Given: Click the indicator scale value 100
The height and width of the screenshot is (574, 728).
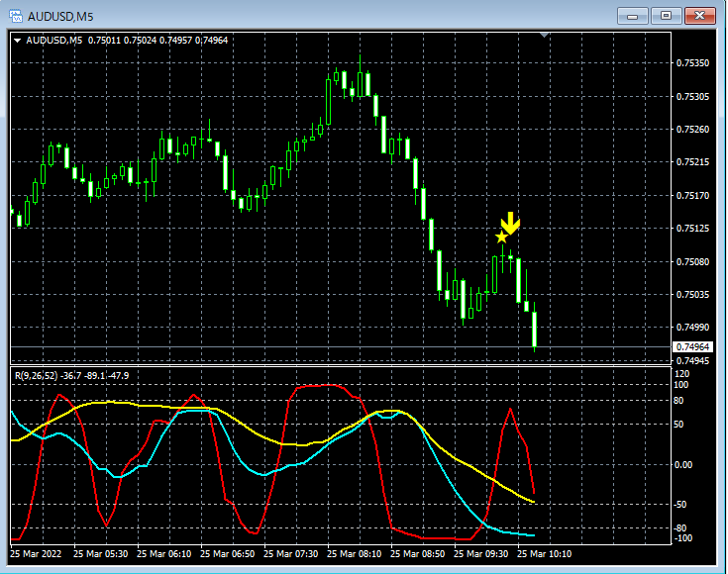Looking at the screenshot, I should (681, 385).
